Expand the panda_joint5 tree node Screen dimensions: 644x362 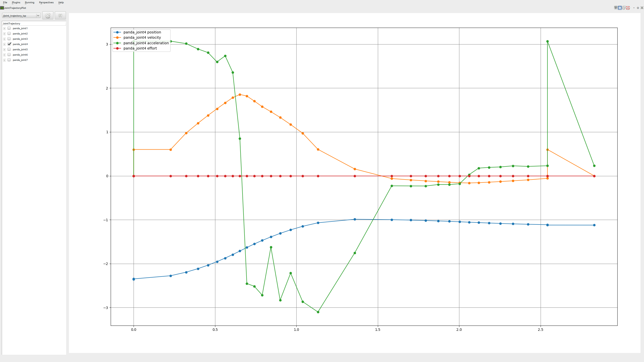click(5, 50)
